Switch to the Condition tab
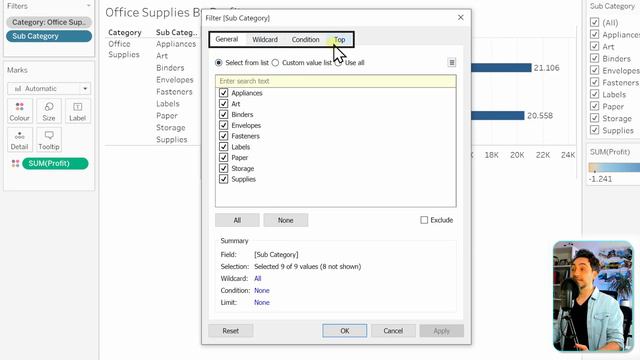Image resolution: width=640 pixels, height=360 pixels. coord(305,39)
